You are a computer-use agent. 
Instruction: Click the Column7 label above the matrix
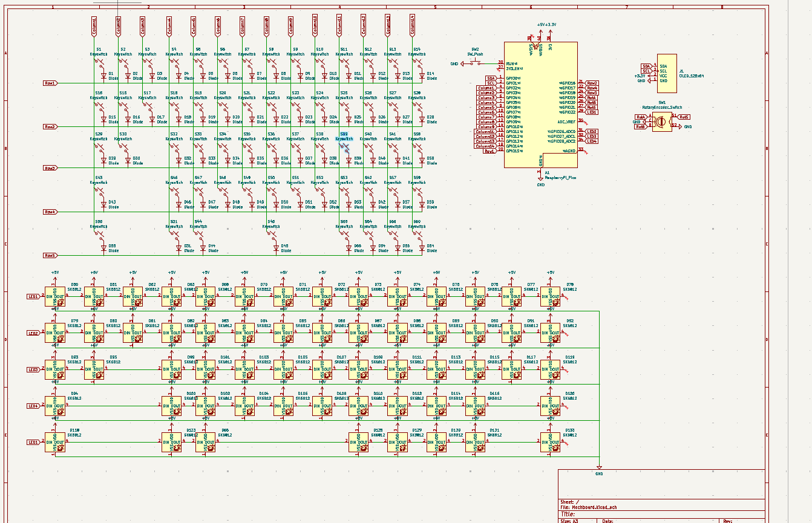tap(243, 25)
